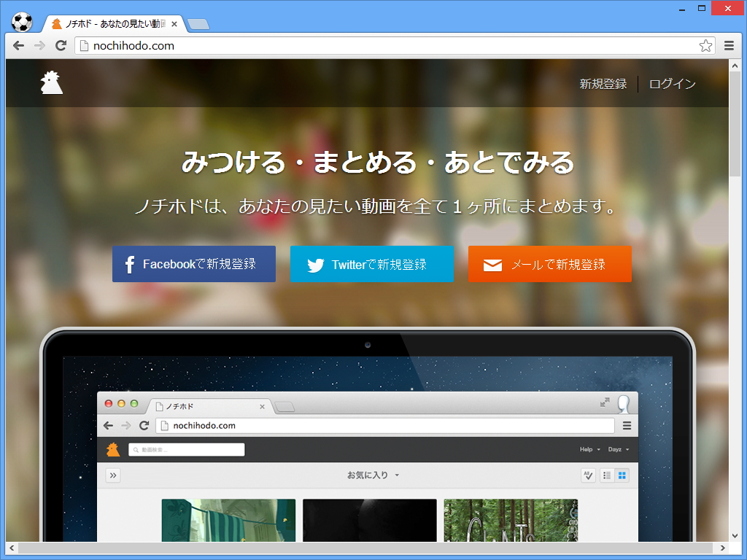Click the reload icon in the address bar
The height and width of the screenshot is (560, 747).
pyautogui.click(x=61, y=45)
